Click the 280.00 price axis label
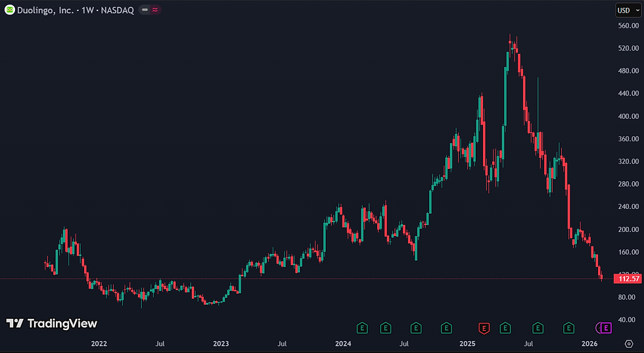Screen dimensions: 644x353 (x=628, y=184)
